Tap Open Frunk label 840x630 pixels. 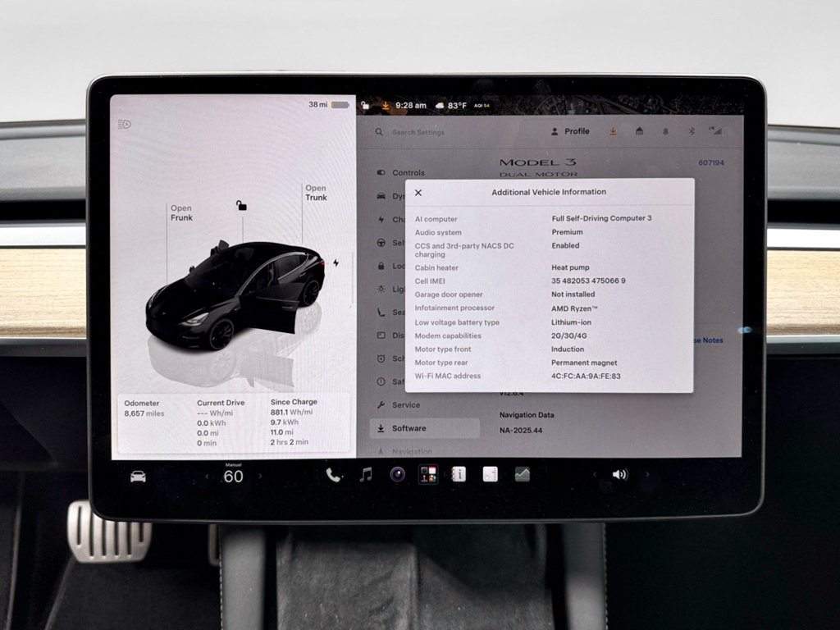181,212
